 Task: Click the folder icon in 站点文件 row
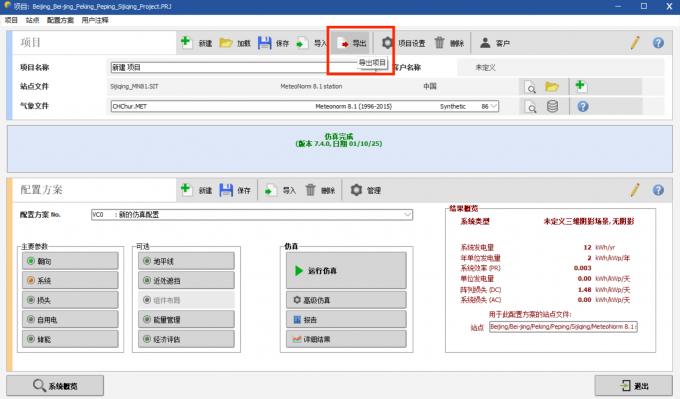click(x=552, y=87)
